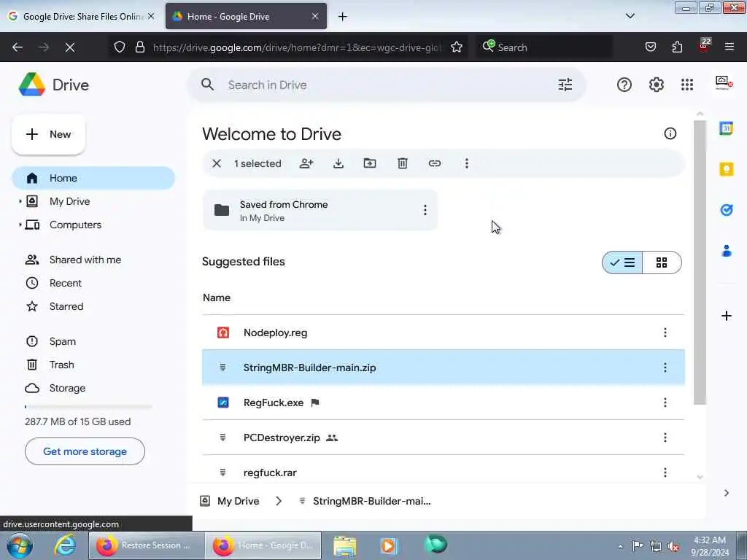Open a new browser tab
The width and height of the screenshot is (747, 560).
(x=342, y=16)
